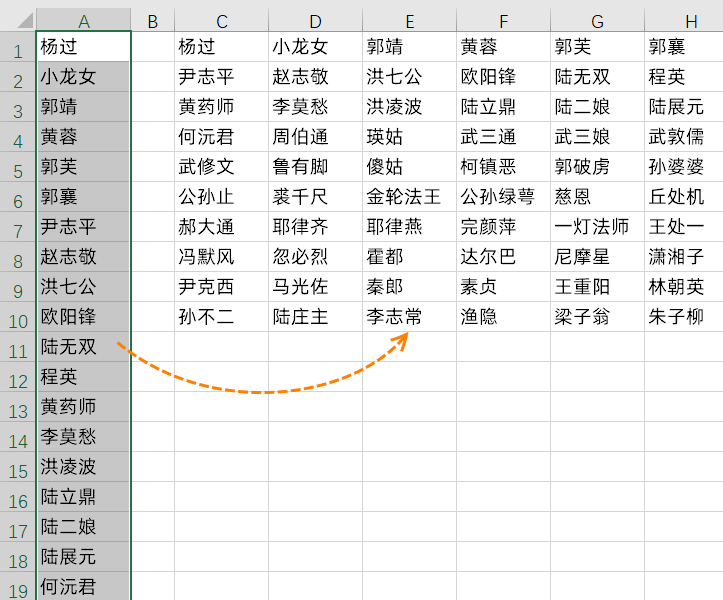Click cell A12 containing 程英
The image size is (723, 600).
[83, 376]
